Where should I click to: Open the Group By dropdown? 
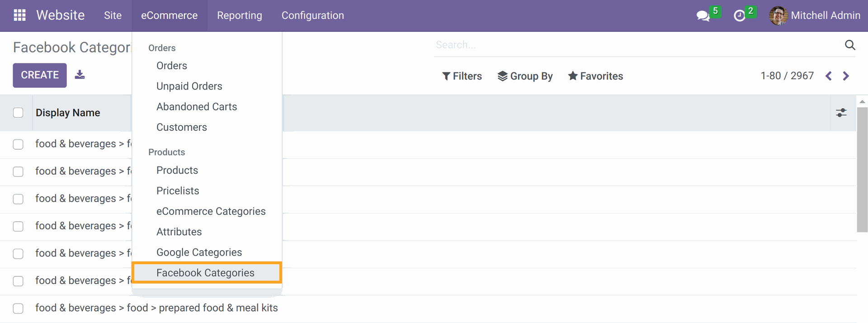tap(525, 76)
